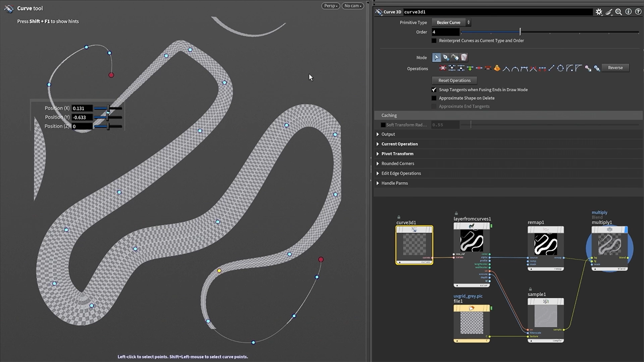This screenshot has height=362, width=644.
Task: Switch to the pen Draw mode icon
Action: point(446,58)
